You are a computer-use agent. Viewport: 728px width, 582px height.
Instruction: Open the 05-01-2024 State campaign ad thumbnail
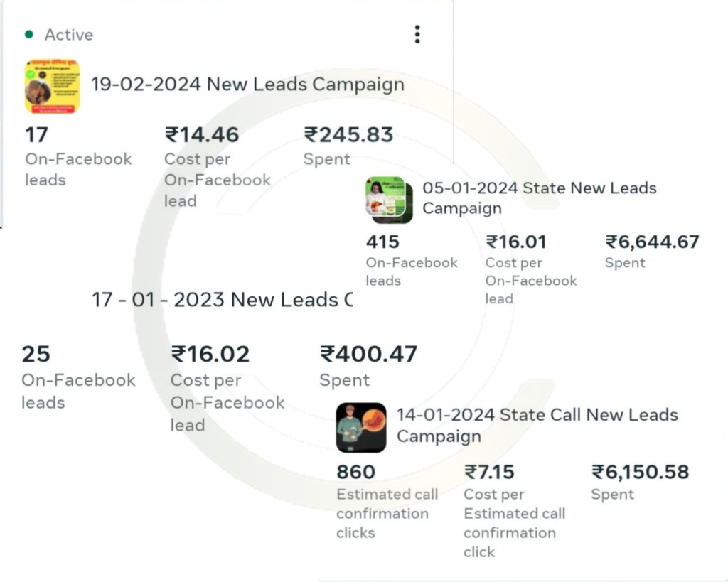pyautogui.click(x=389, y=200)
